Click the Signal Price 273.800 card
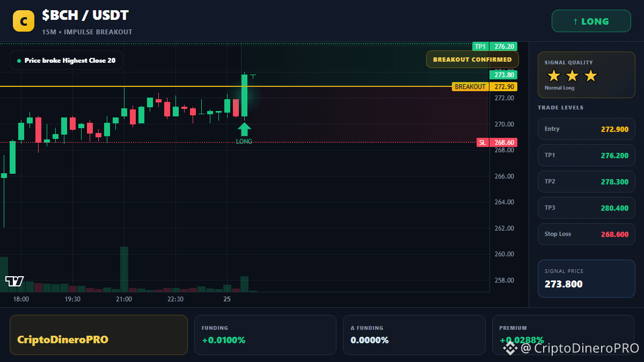 click(587, 278)
